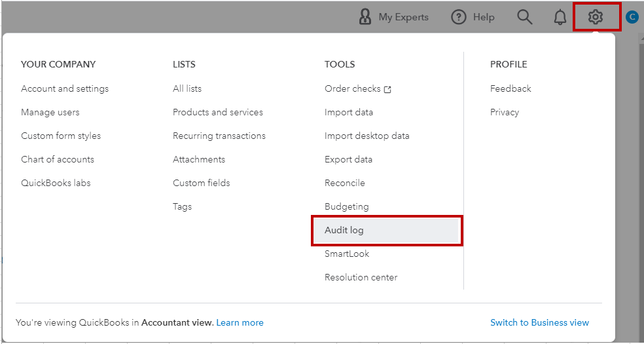Launch SmartLook

click(x=347, y=254)
